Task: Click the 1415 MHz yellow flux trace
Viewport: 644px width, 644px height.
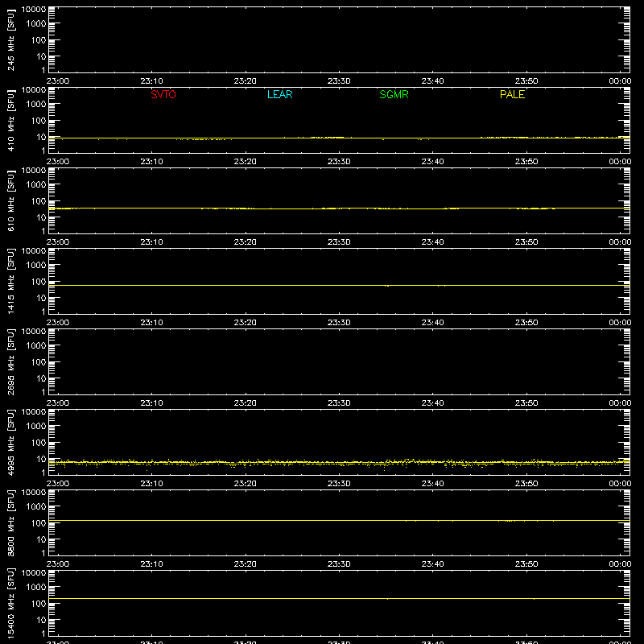Action: [x=339, y=285]
